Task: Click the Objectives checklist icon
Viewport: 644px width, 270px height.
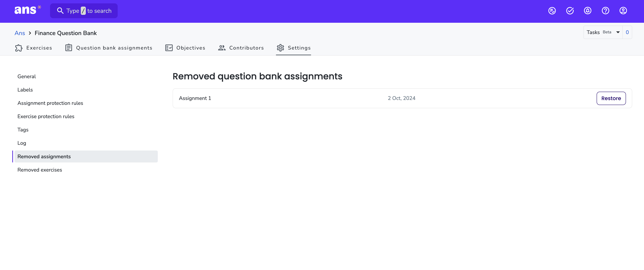Action: tap(169, 48)
